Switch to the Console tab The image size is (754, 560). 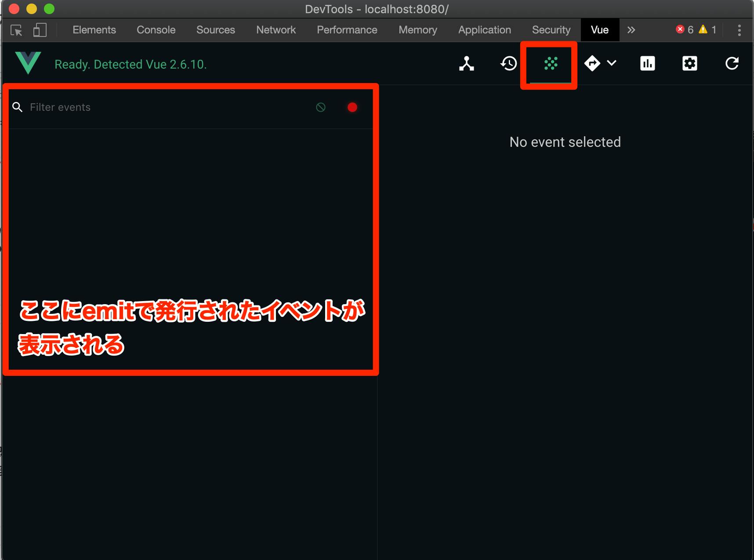pos(156,30)
